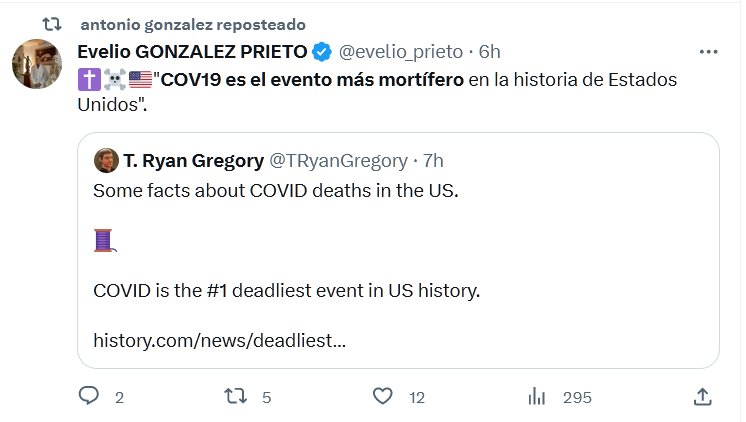The image size is (746, 422).
Task: Click Evelio's blue verified badge
Action: 323,52
